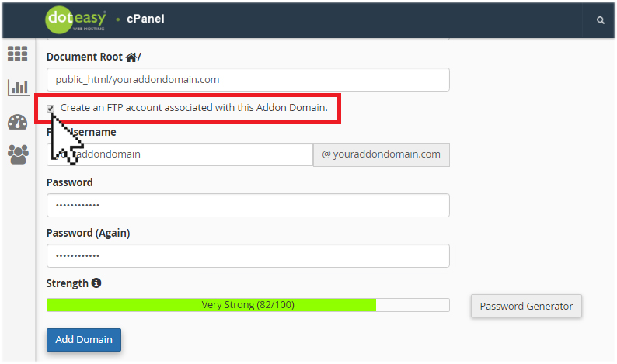Click the Password (Again) label
617x364 pixels.
click(88, 233)
